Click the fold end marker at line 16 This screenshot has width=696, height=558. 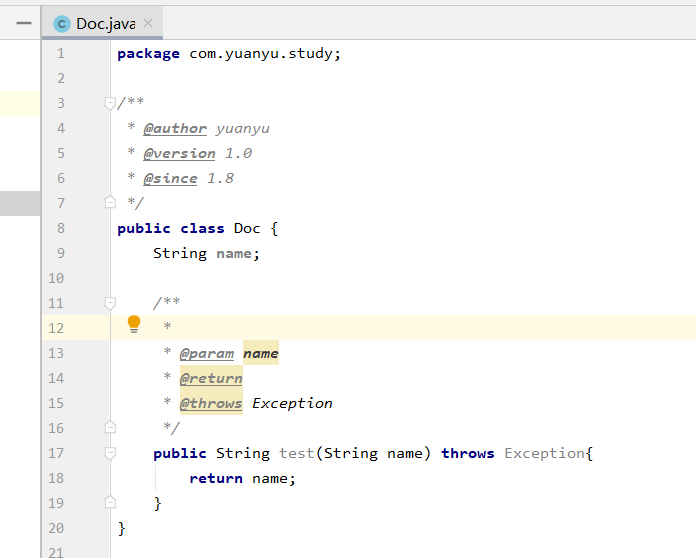pyautogui.click(x=110, y=427)
